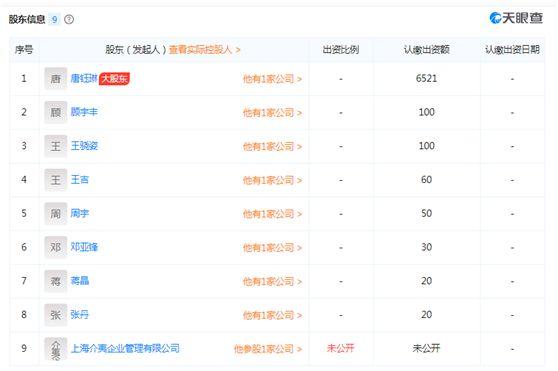
Task: Open shareholder 王吉 profile link
Action: (x=79, y=180)
